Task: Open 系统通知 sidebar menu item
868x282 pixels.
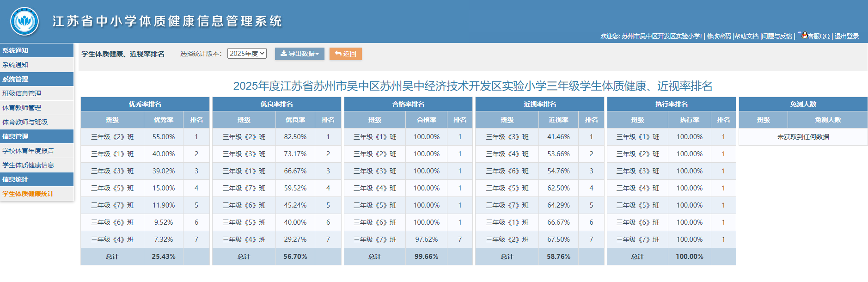Action: pos(15,65)
